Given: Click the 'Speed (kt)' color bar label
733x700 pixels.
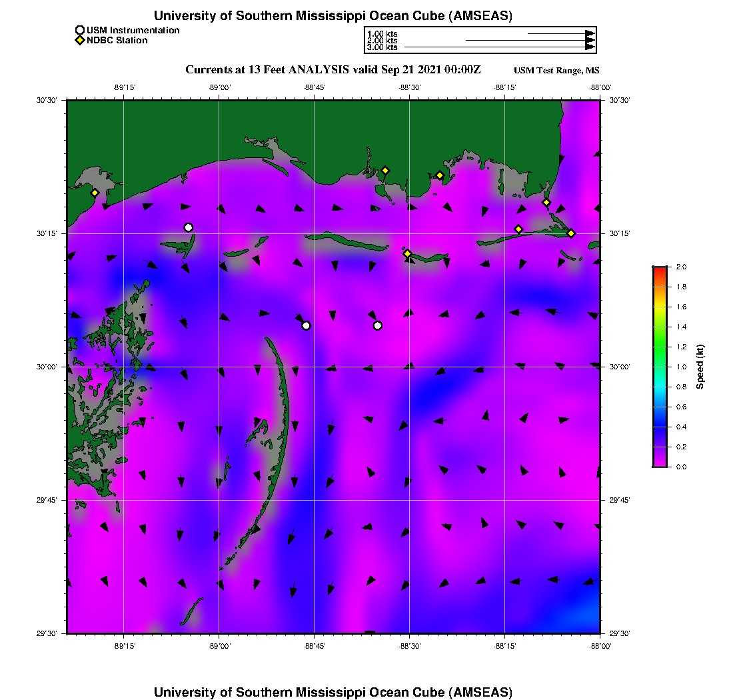Looking at the screenshot, I should 700,367.
